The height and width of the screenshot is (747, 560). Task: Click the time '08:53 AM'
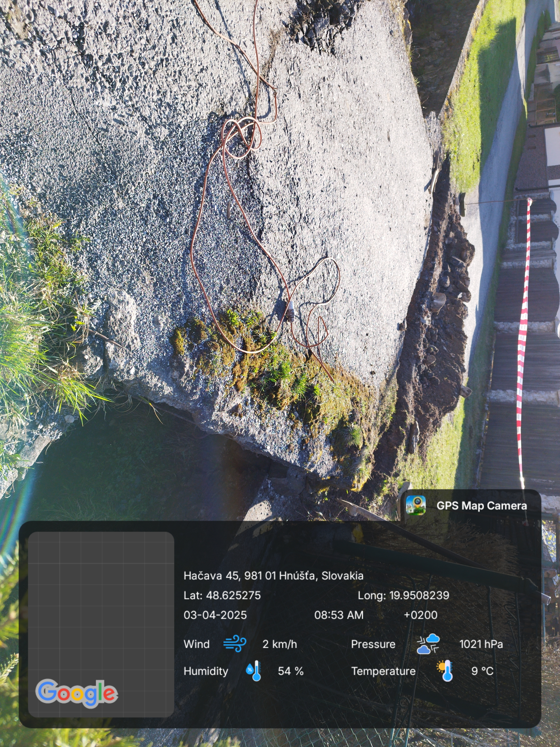pyautogui.click(x=339, y=615)
